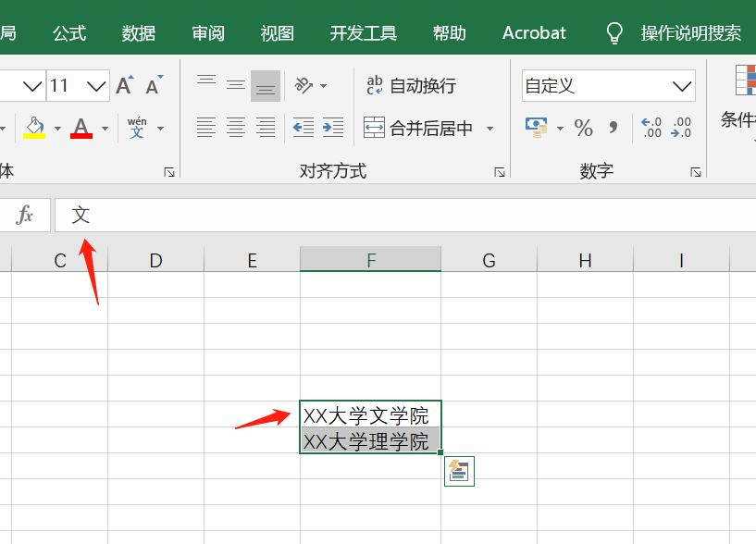Image resolution: width=756 pixels, height=544 pixels.
Task: Align text right
Action: [266, 128]
